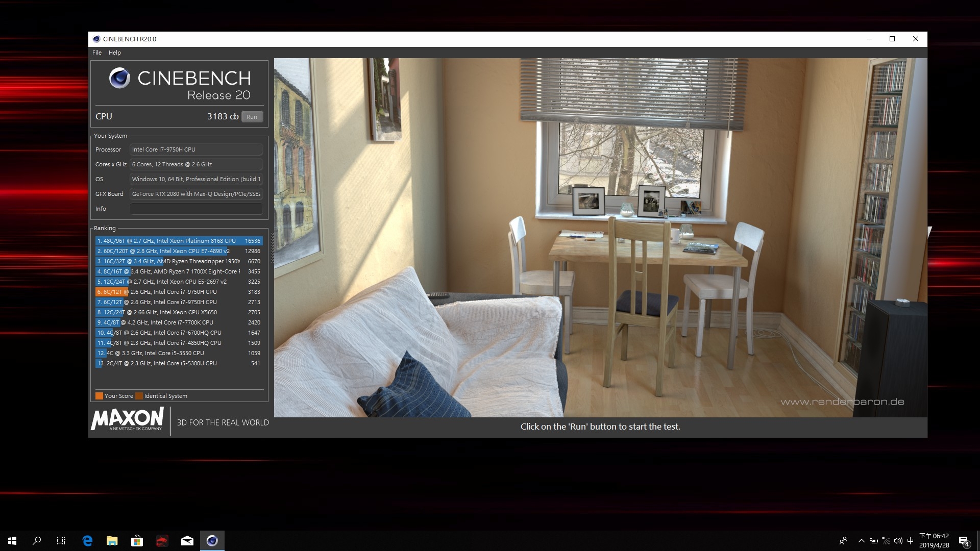980x551 pixels.
Task: Select ranking row Core i7-4850HQ CPU
Action: 179,343
